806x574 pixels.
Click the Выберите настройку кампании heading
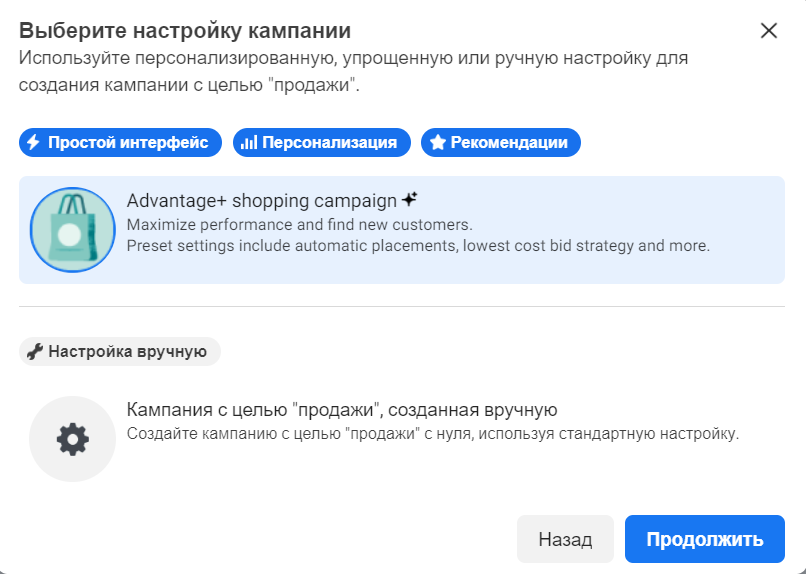[x=185, y=30]
